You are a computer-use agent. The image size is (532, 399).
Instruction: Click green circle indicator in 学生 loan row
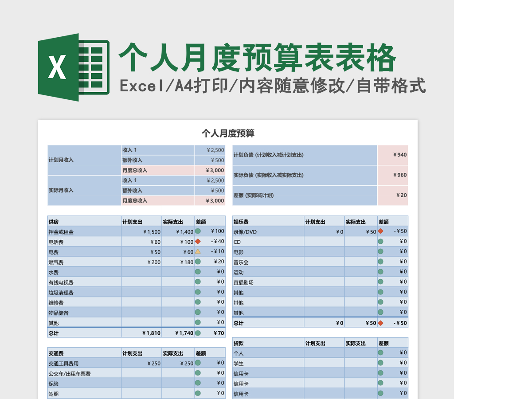380,363
